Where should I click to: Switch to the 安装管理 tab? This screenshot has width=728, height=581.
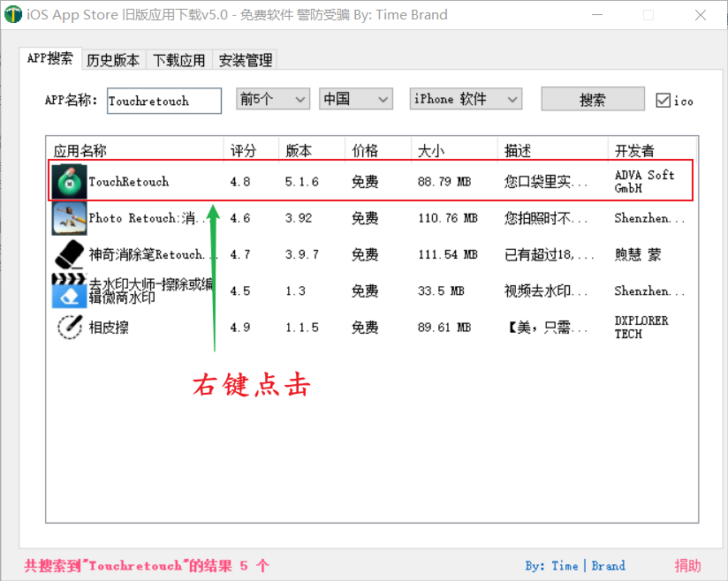pyautogui.click(x=245, y=60)
